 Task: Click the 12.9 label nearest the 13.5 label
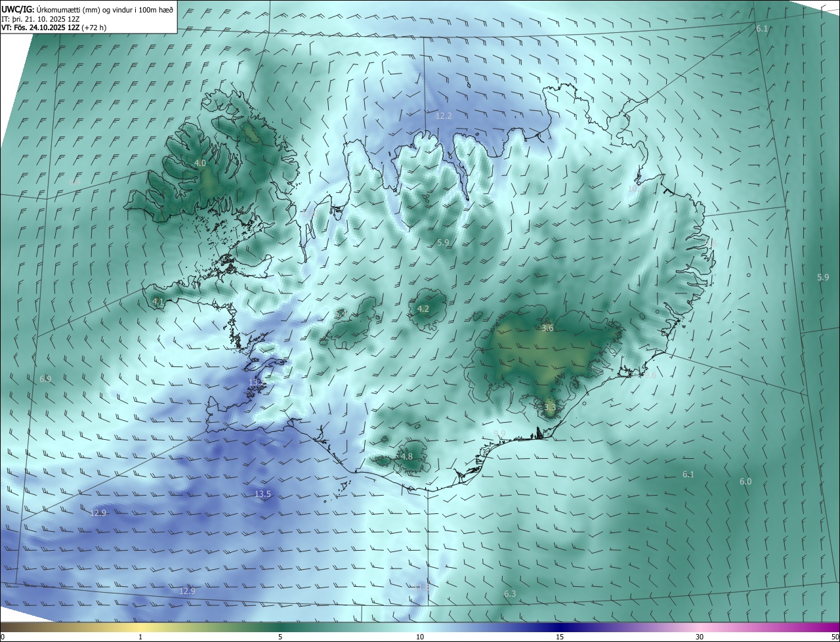[98, 513]
